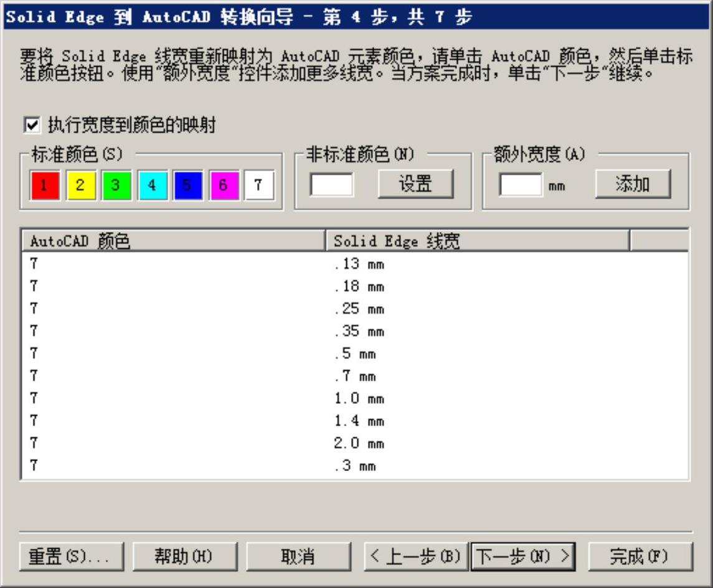Screen dimensions: 713x588
Task: Pick cyan standard color 4
Action: (x=153, y=185)
